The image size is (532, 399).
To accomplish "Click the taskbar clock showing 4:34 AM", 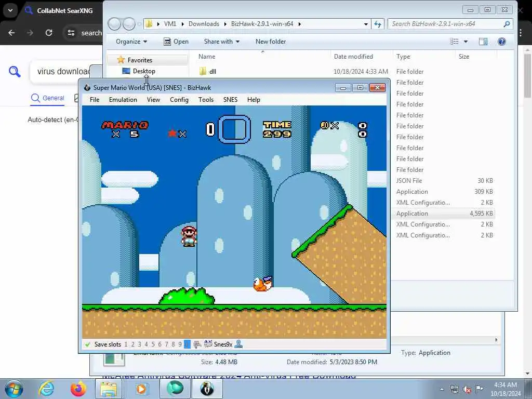I will [x=506, y=389].
